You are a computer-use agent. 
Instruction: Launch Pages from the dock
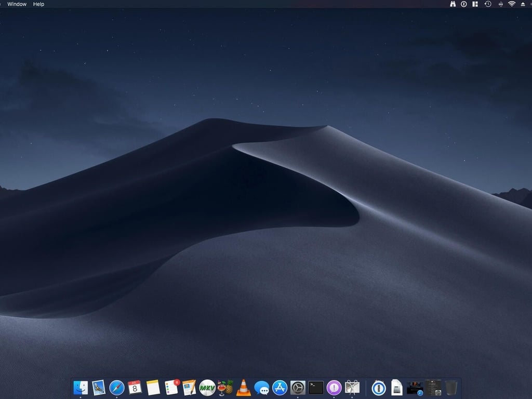coord(189,388)
